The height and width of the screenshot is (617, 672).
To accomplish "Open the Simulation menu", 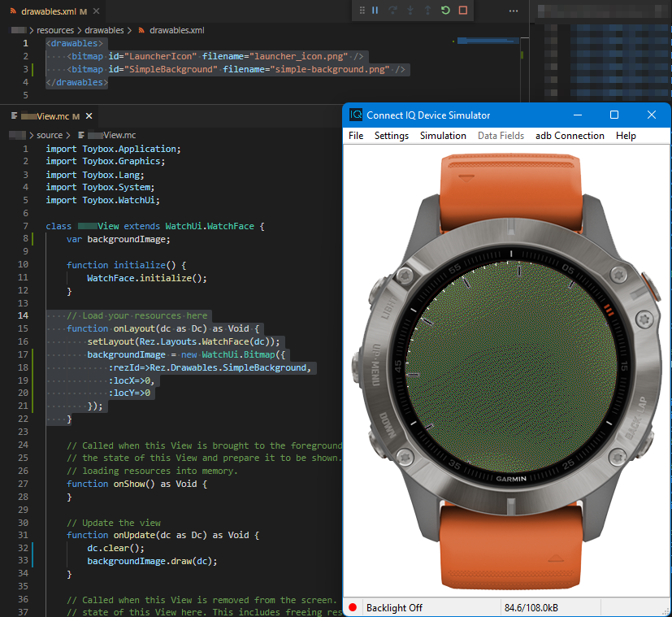I will (443, 136).
